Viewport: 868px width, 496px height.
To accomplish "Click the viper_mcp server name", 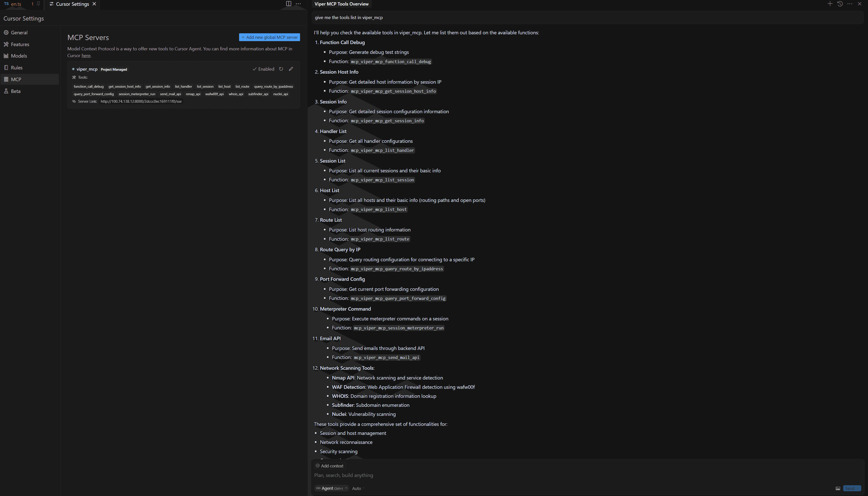I will 87,69.
